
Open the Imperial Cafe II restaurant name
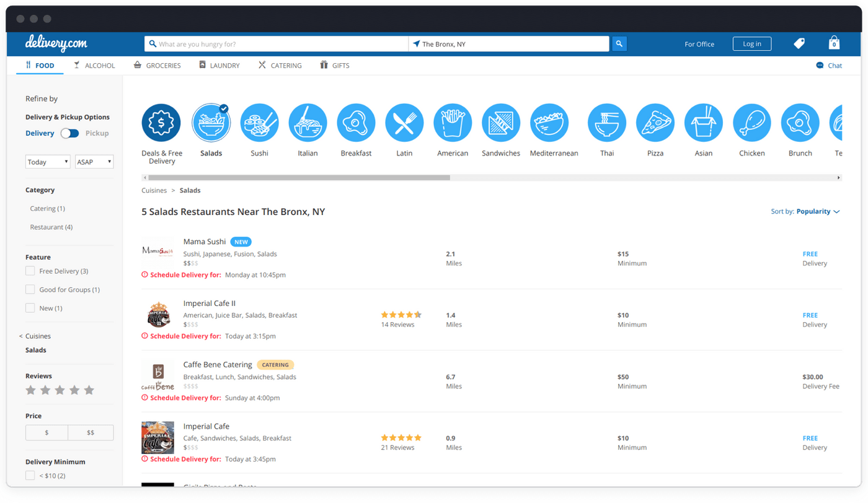click(210, 303)
